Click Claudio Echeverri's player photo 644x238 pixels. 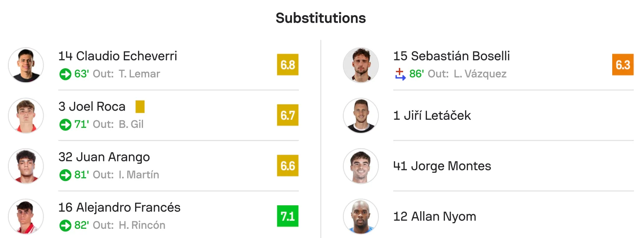[26, 65]
